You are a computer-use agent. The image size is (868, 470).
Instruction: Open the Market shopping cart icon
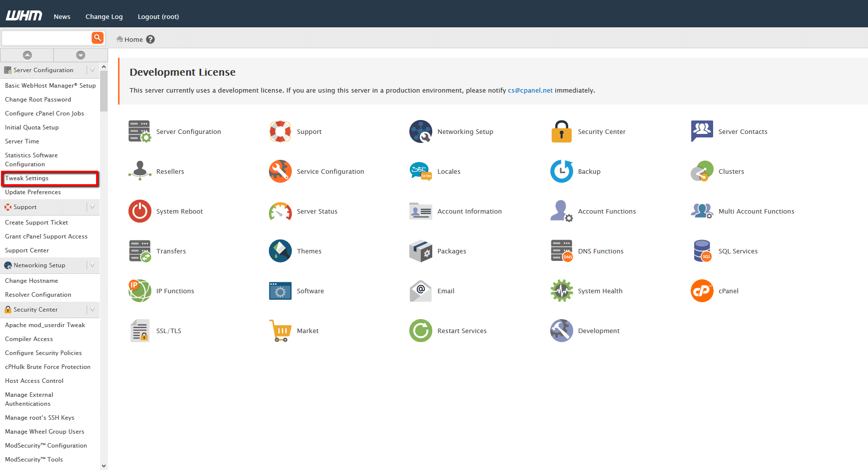[x=280, y=331]
